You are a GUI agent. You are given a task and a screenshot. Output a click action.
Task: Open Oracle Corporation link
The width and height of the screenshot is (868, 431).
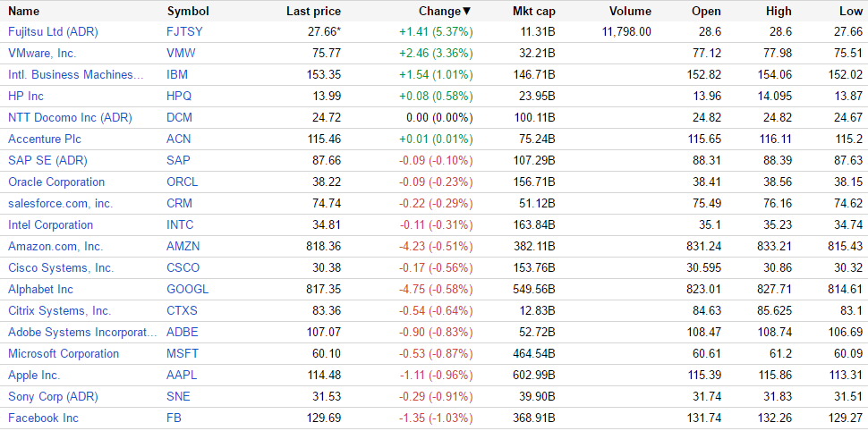[56, 182]
